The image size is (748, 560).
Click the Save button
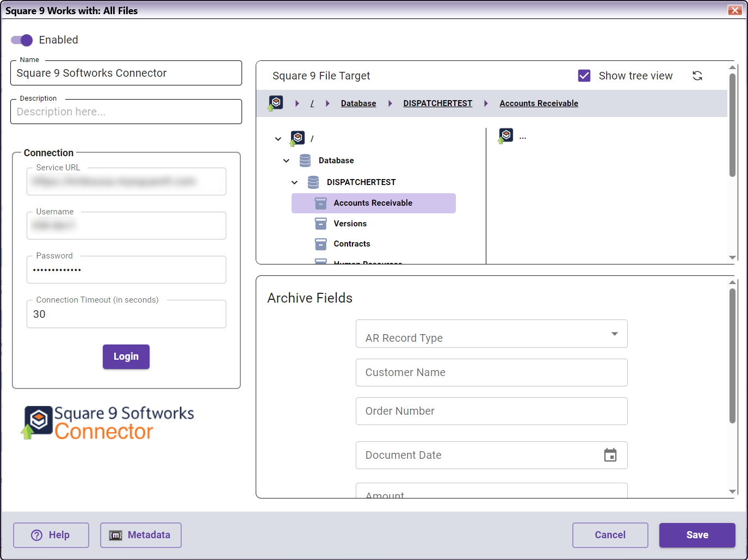click(x=697, y=535)
